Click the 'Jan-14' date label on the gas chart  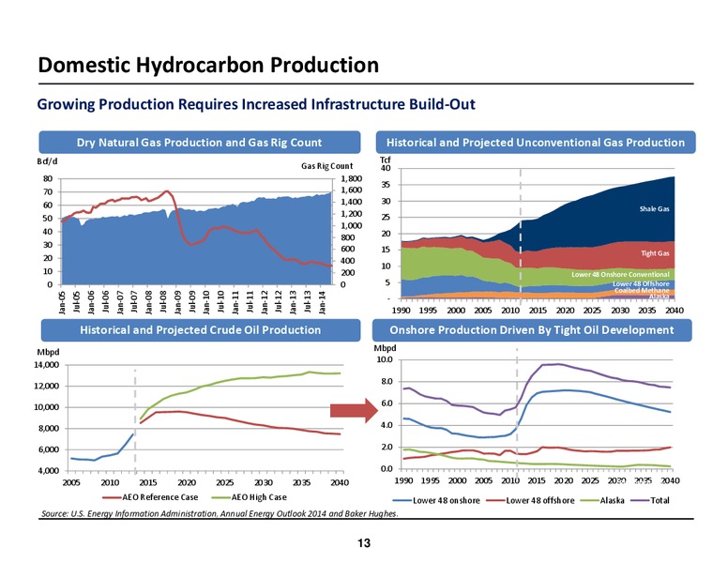pos(322,303)
